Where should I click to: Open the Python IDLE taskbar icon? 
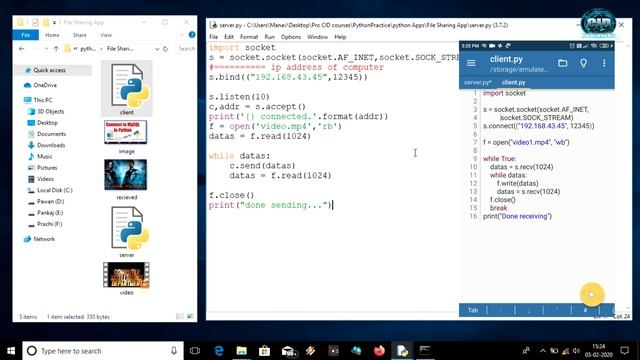402,351
